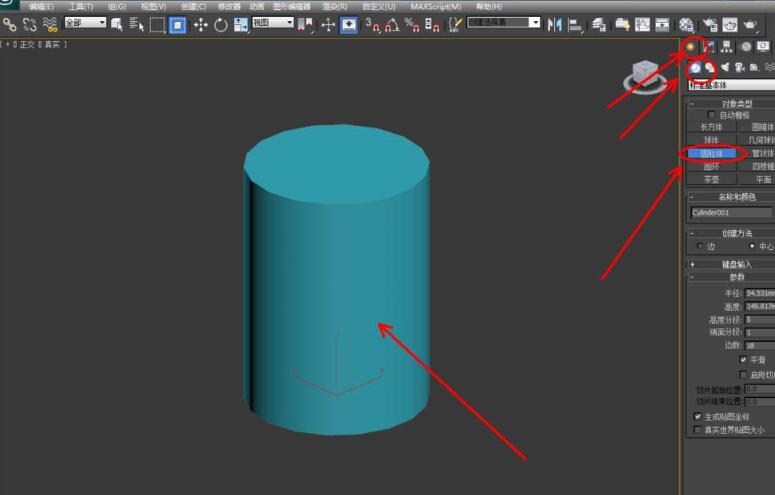Select the Lights category icon
The width and height of the screenshot is (775, 495).
pyautogui.click(x=725, y=67)
